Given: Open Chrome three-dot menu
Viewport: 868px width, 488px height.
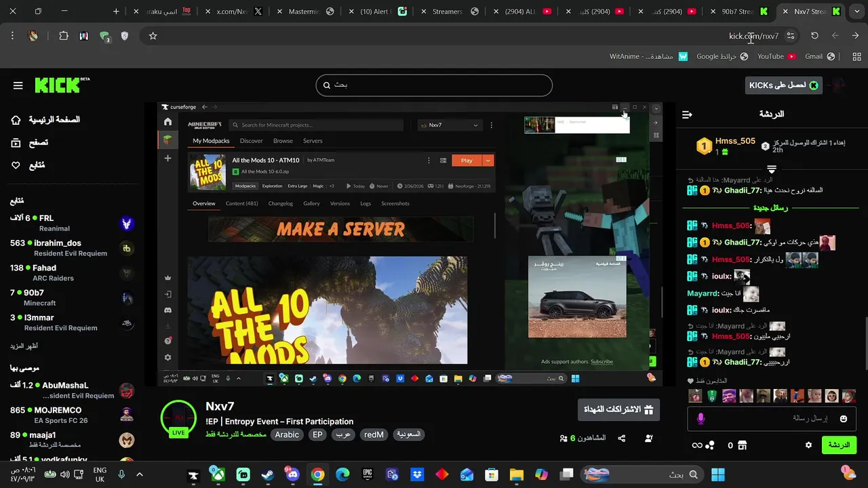Looking at the screenshot, I should tap(12, 36).
